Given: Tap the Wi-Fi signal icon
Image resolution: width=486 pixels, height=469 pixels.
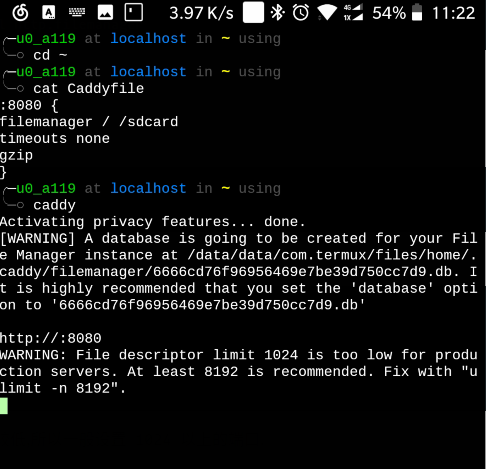Looking at the screenshot, I should 327,13.
